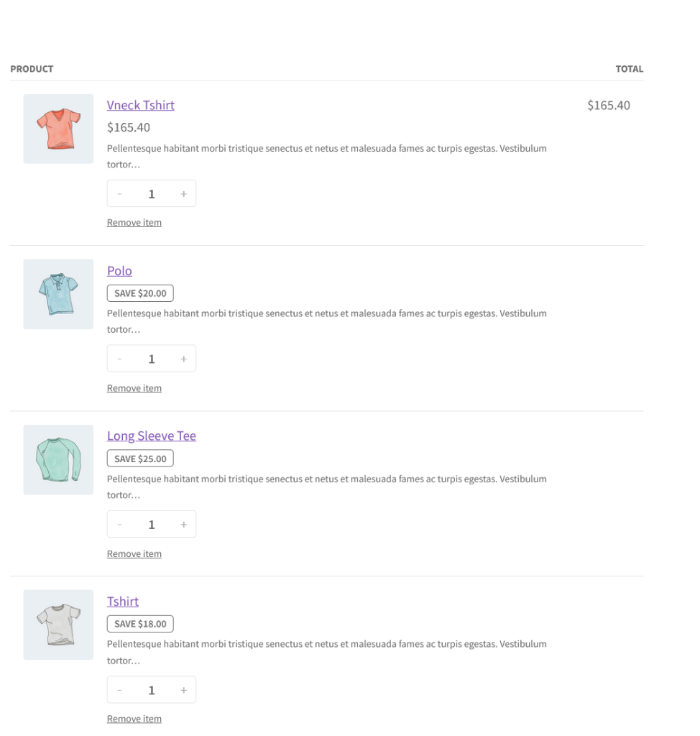Increase Tshirt quantity with plus button
This screenshot has width=700, height=736.
click(x=183, y=690)
